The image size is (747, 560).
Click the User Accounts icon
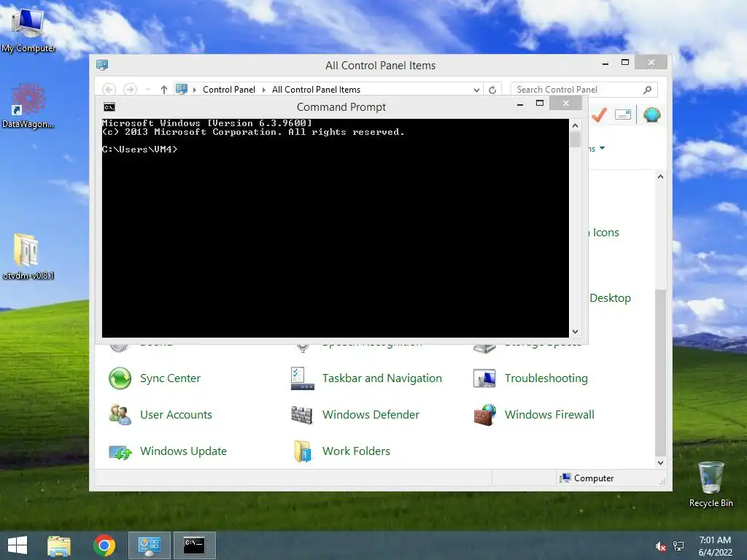[120, 415]
